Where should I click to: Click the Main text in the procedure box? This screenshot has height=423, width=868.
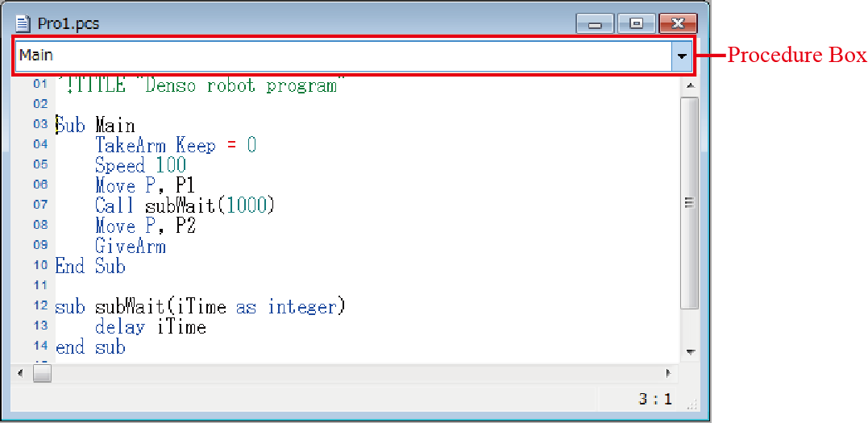(37, 56)
